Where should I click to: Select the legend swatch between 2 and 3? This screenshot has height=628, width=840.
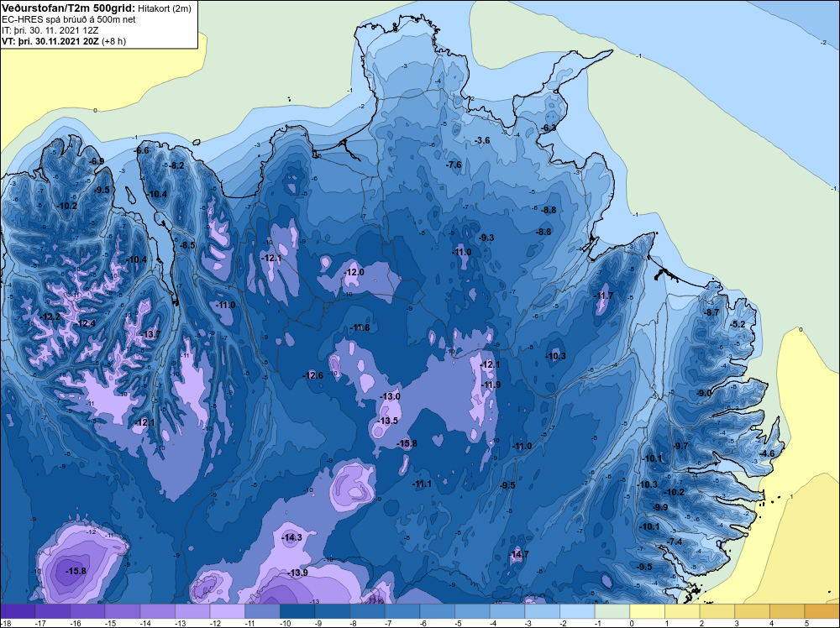click(717, 611)
